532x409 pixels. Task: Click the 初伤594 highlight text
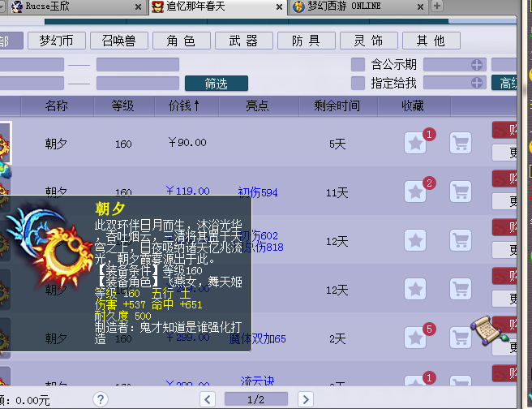tap(258, 192)
